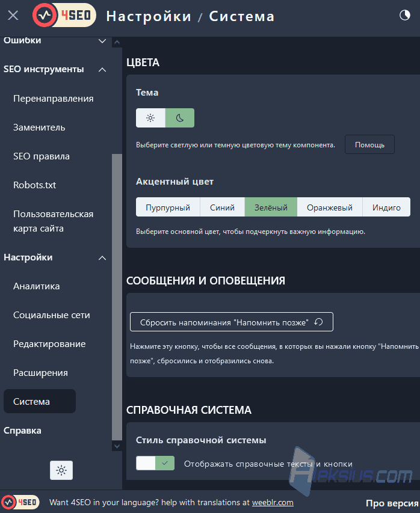Go to Социальные сети settings
420x513 pixels.
click(x=51, y=315)
